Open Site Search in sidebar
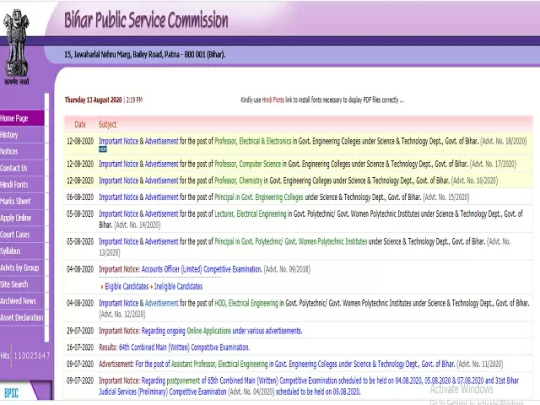The height and width of the screenshot is (405, 540). (x=22, y=284)
